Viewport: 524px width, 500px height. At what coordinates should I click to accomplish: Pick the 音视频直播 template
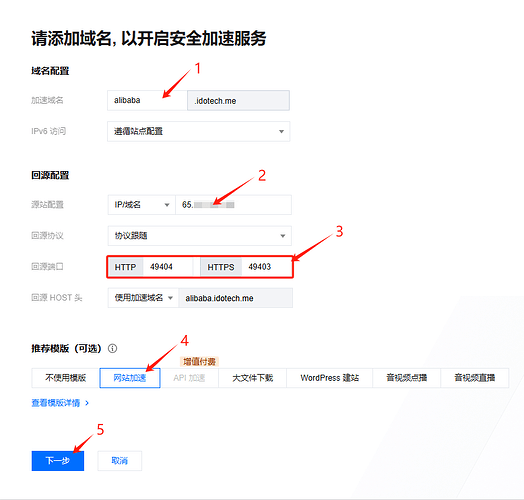pyautogui.click(x=475, y=378)
